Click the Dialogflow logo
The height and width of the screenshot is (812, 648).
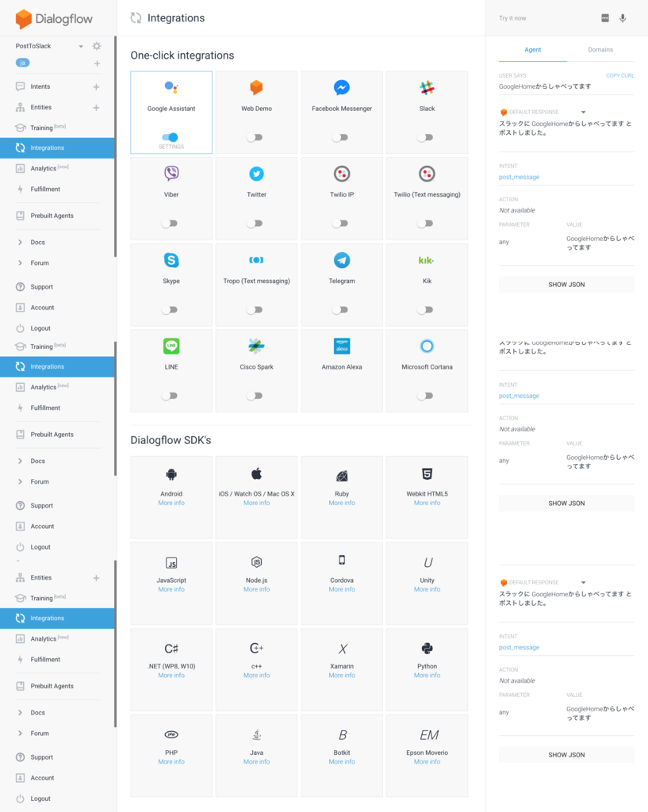click(54, 19)
